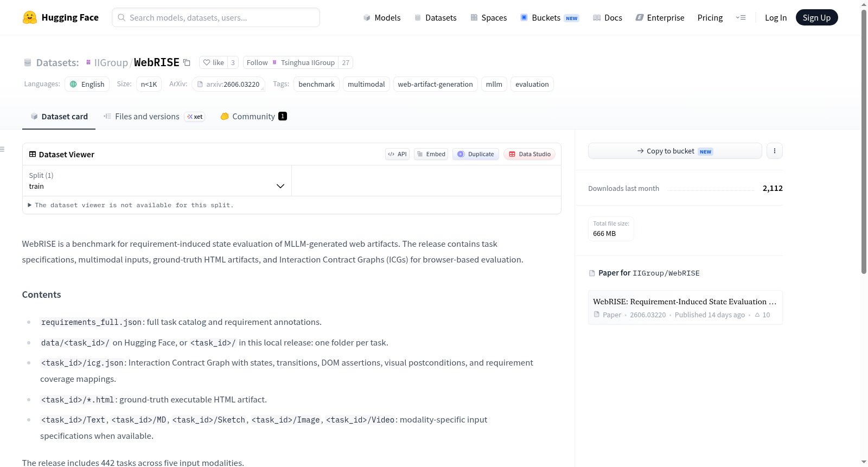Open the table of contents sidebar icon
The height and width of the screenshot is (467, 868).
[x=2, y=149]
